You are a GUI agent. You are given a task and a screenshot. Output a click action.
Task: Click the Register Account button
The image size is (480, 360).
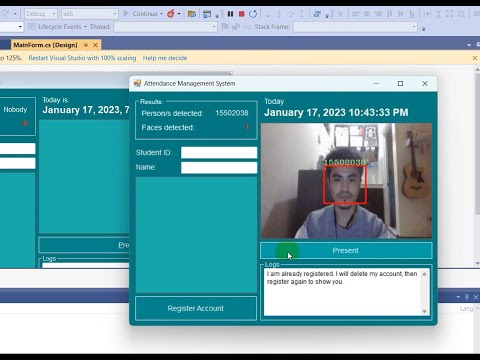click(196, 308)
